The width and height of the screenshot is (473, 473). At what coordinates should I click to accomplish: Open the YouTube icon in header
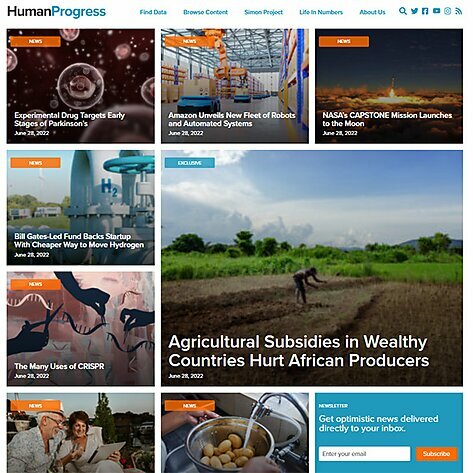point(436,11)
